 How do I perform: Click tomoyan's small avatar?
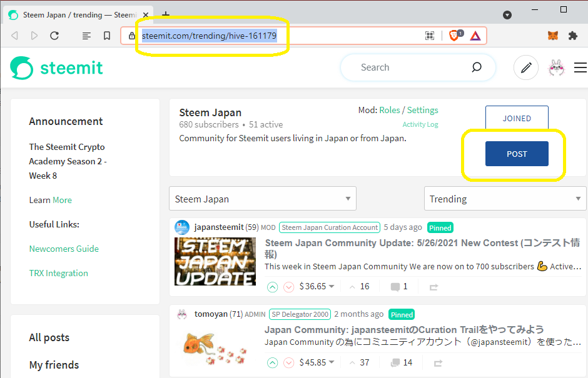click(x=182, y=314)
